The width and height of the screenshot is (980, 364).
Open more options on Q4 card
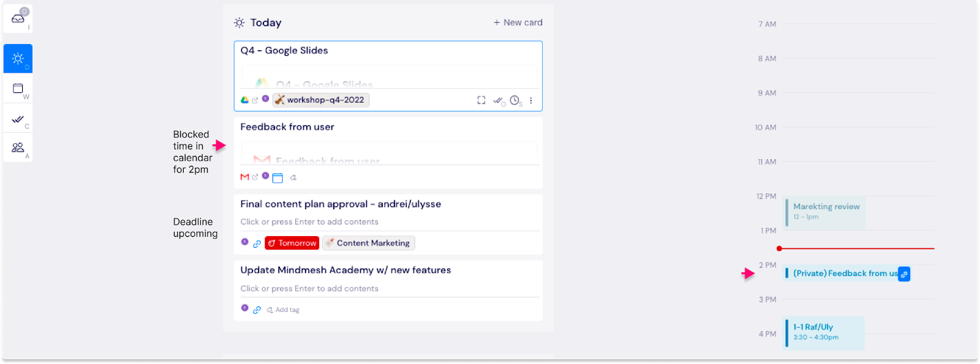pos(531,100)
